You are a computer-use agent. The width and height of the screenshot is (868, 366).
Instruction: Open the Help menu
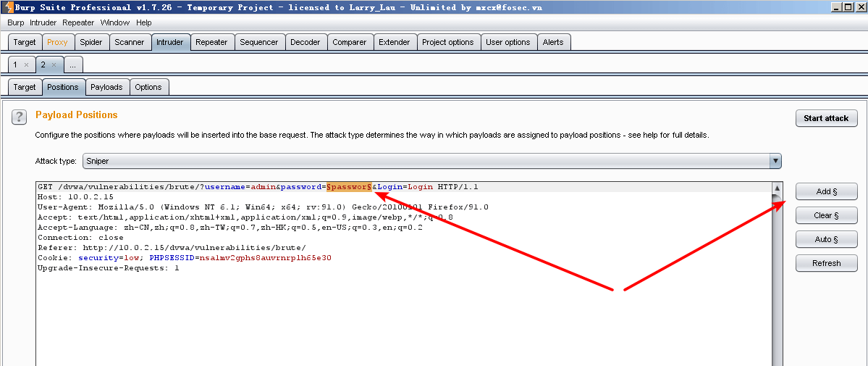(144, 22)
